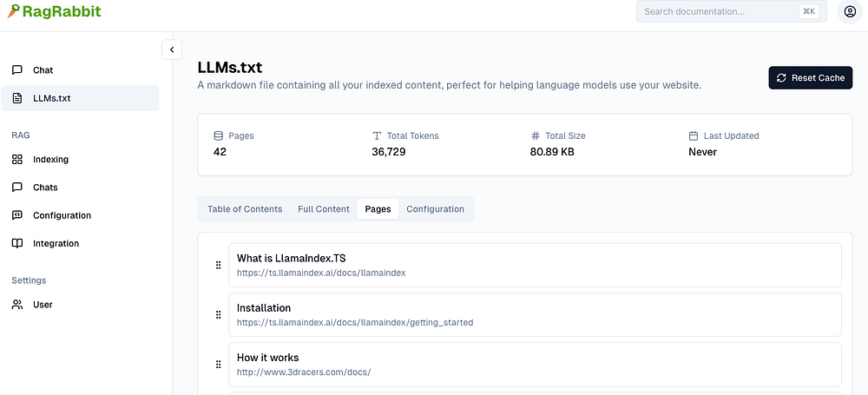Image resolution: width=868 pixels, height=395 pixels.
Task: Select LLMs.txt in the sidebar
Action: [80, 98]
